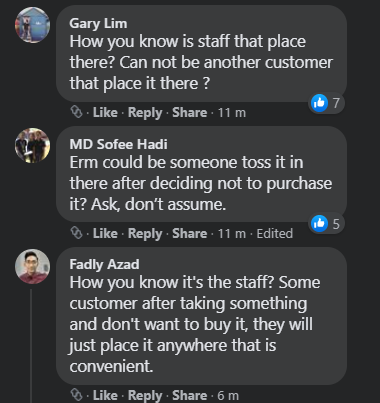Open the 5 likes reaction on Sofee Hadi's comment
The image size is (380, 403).
click(x=326, y=224)
